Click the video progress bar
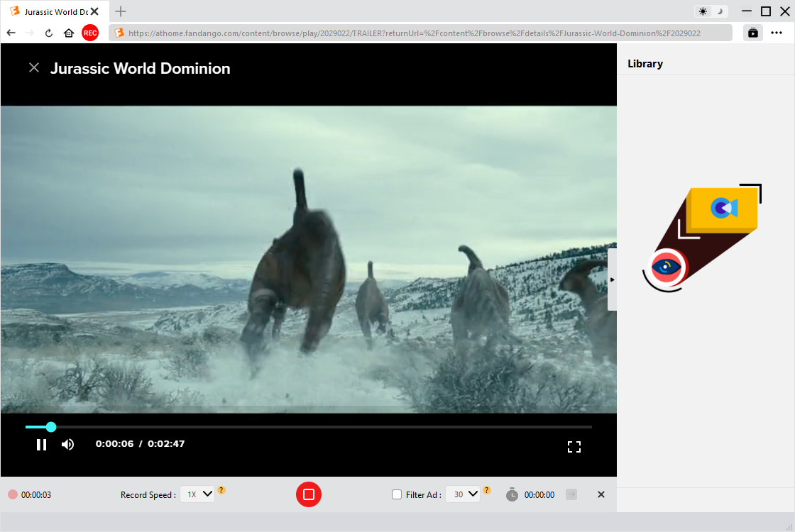 (319, 427)
